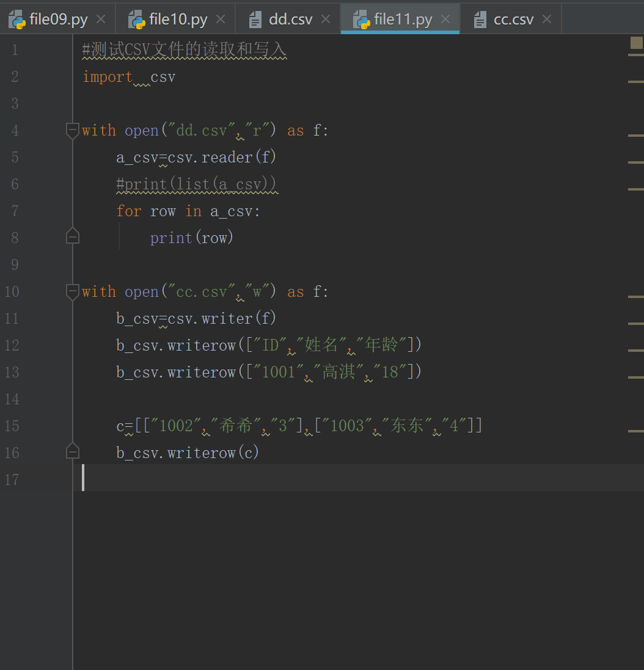Collapse the with block starting at line 10

point(73,292)
